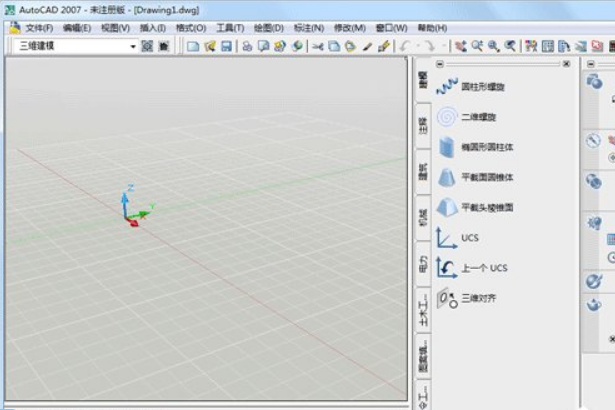Open the 格式(O) menu
This screenshot has height=410, width=615.
point(191,28)
